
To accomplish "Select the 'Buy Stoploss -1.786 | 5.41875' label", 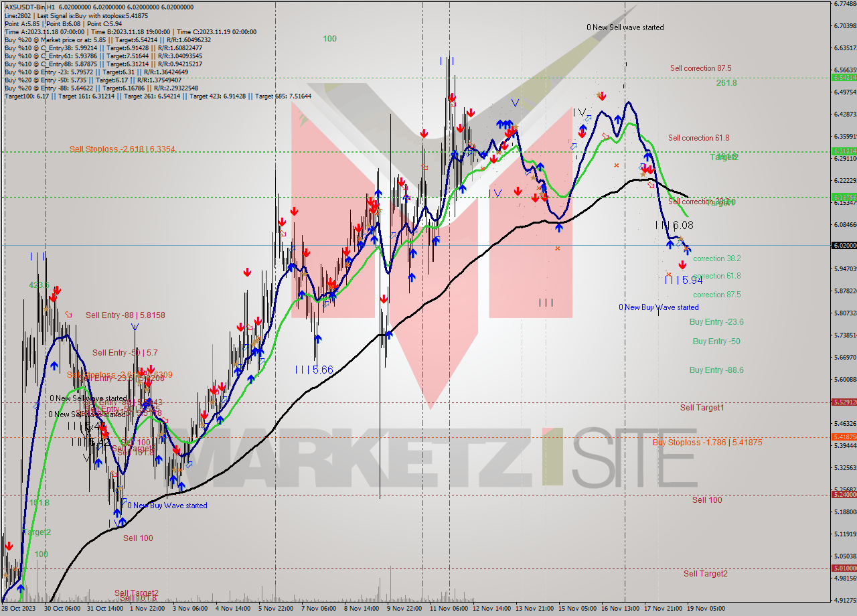I will click(707, 443).
